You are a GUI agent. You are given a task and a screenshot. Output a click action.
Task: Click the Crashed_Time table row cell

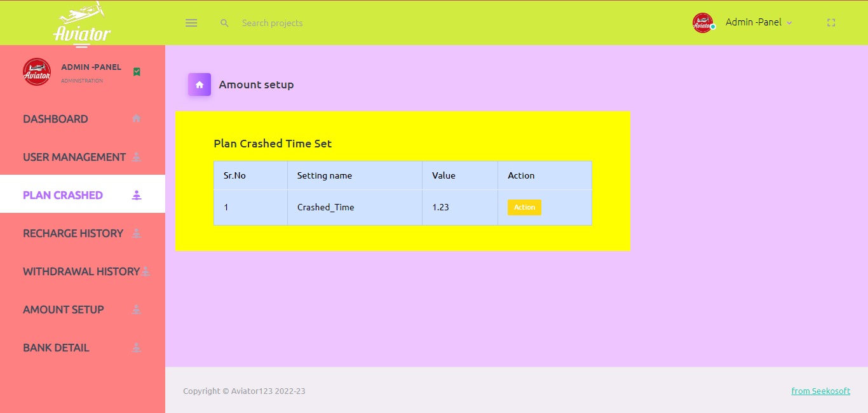(x=325, y=207)
